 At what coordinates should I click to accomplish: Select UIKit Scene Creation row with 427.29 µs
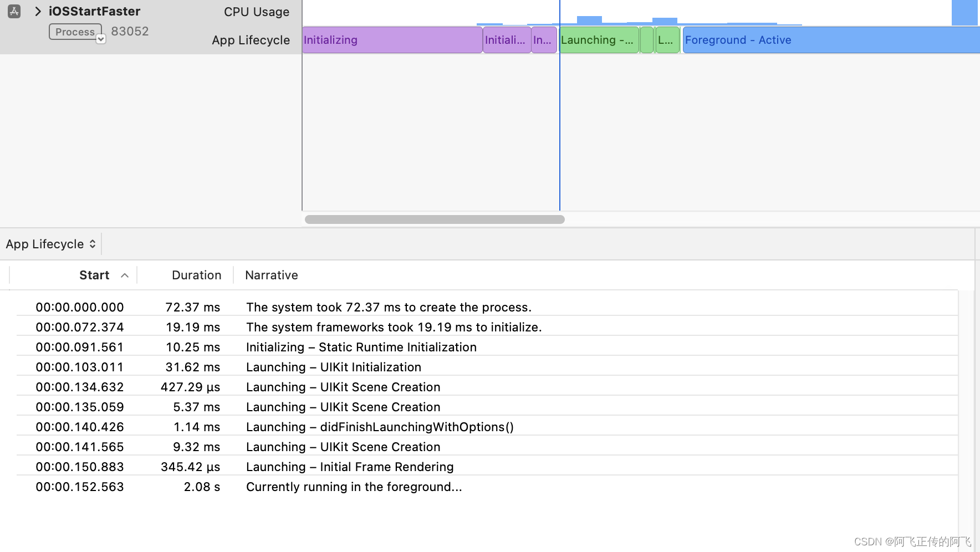point(487,387)
